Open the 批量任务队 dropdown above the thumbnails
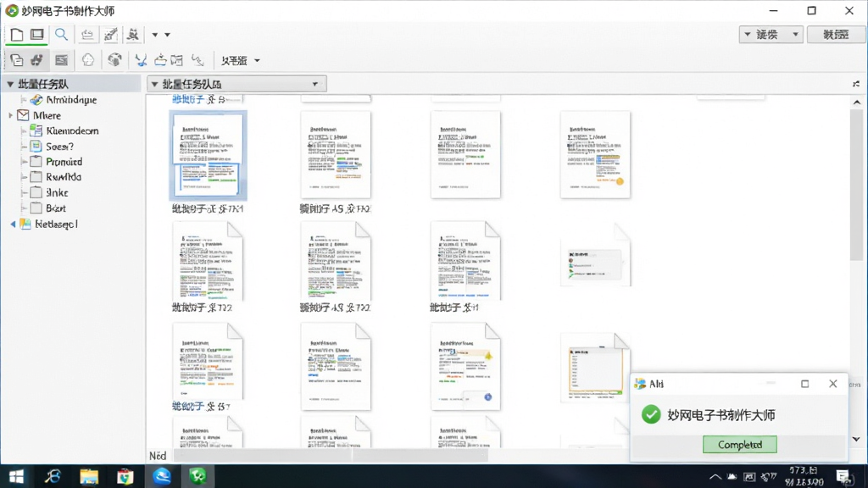This screenshot has width=868, height=488. coord(237,84)
